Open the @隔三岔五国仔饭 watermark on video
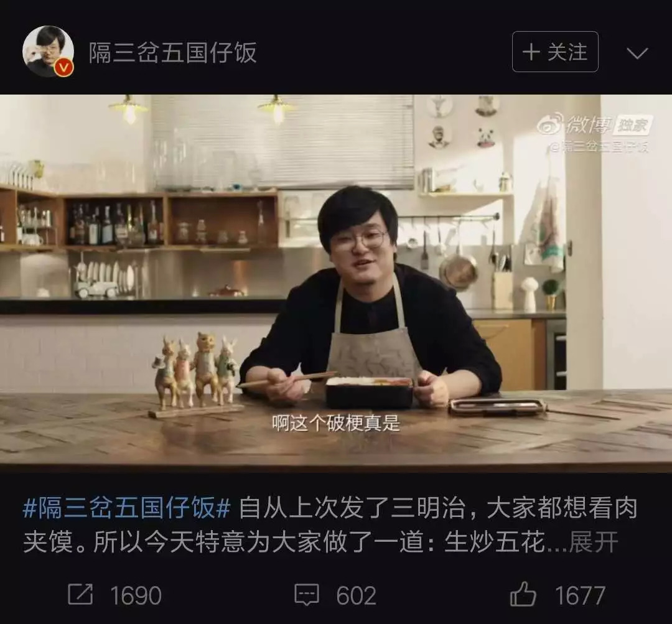The image size is (672, 624). tap(600, 147)
